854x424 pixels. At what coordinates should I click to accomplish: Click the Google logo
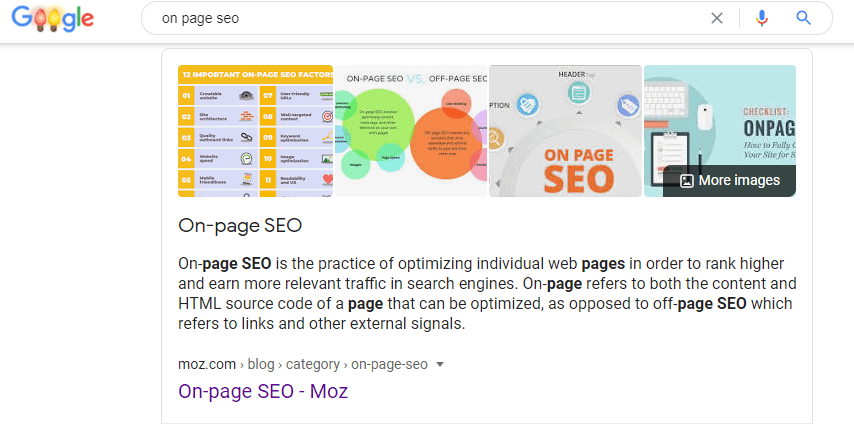(53, 19)
